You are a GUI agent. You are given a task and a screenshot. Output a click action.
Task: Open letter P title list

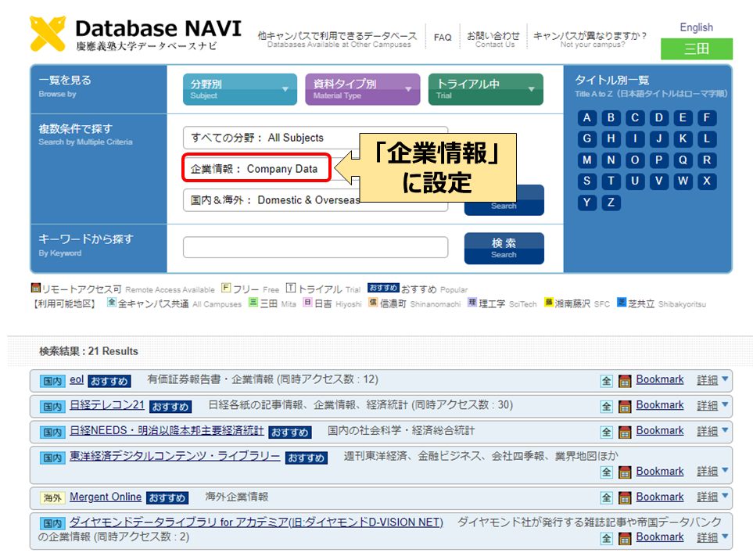[659, 160]
